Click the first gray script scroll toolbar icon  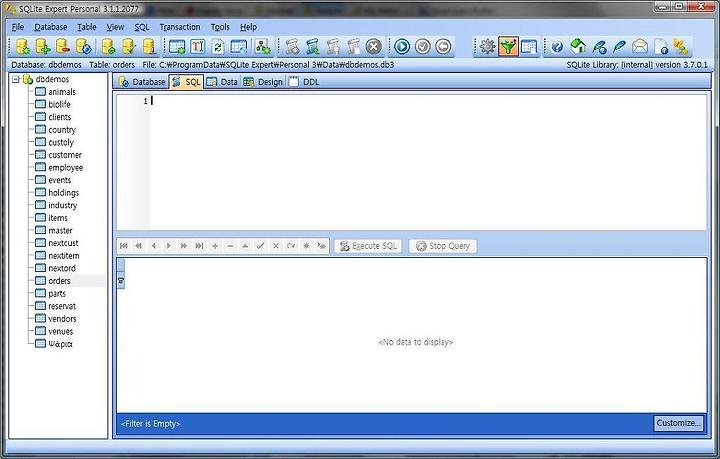click(x=292, y=46)
